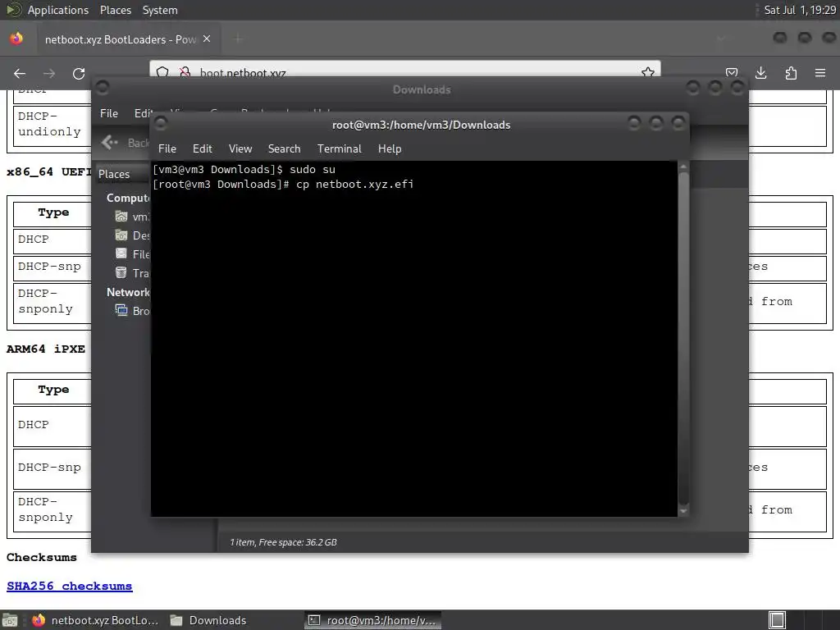Click show desktop icon in taskbar
840x630 pixels.
pyautogui.click(x=10, y=620)
